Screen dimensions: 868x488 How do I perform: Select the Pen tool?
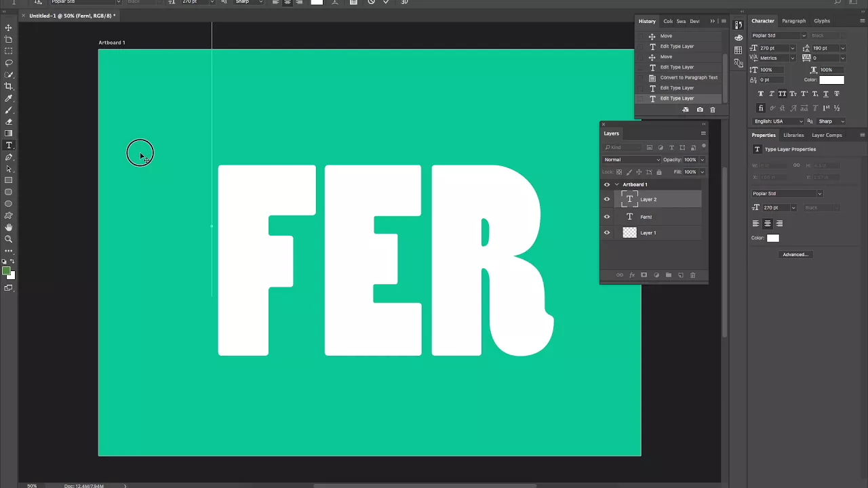(9, 157)
